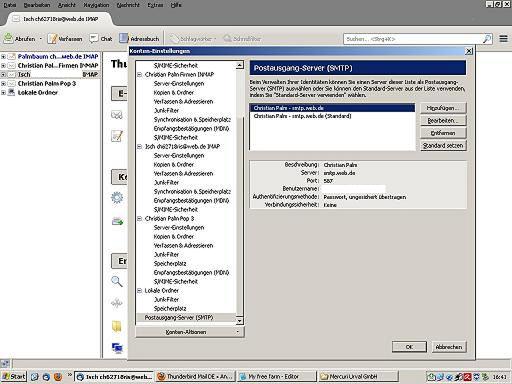Click the Standard setzen button
Screen dimensions: 512x384
point(443,146)
